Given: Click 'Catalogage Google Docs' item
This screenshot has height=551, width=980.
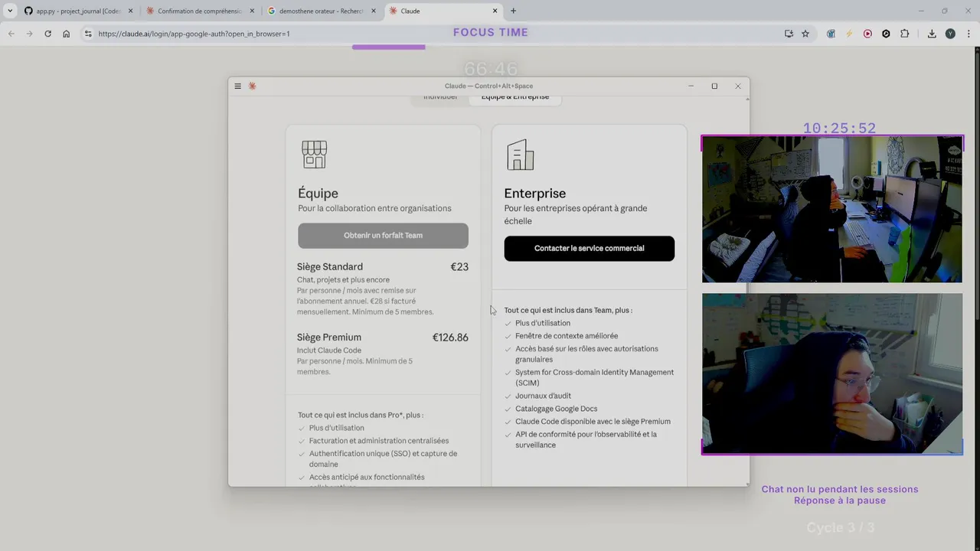Looking at the screenshot, I should tap(556, 409).
